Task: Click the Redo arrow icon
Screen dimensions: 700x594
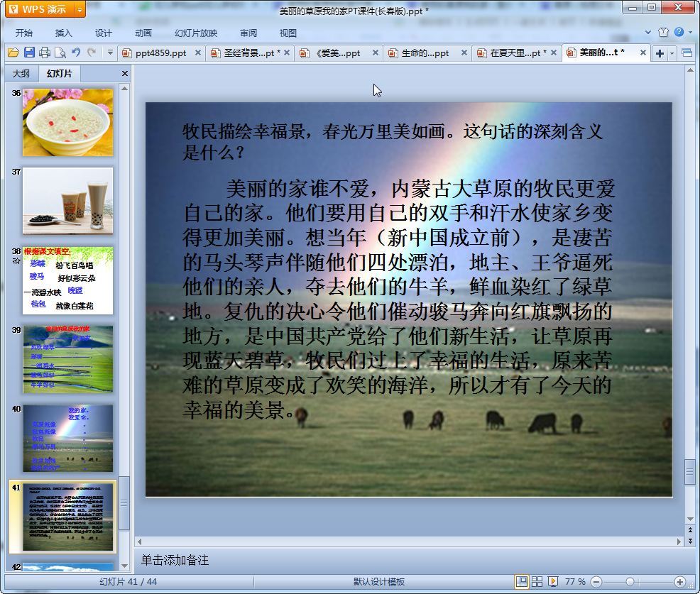Action: click(92, 53)
